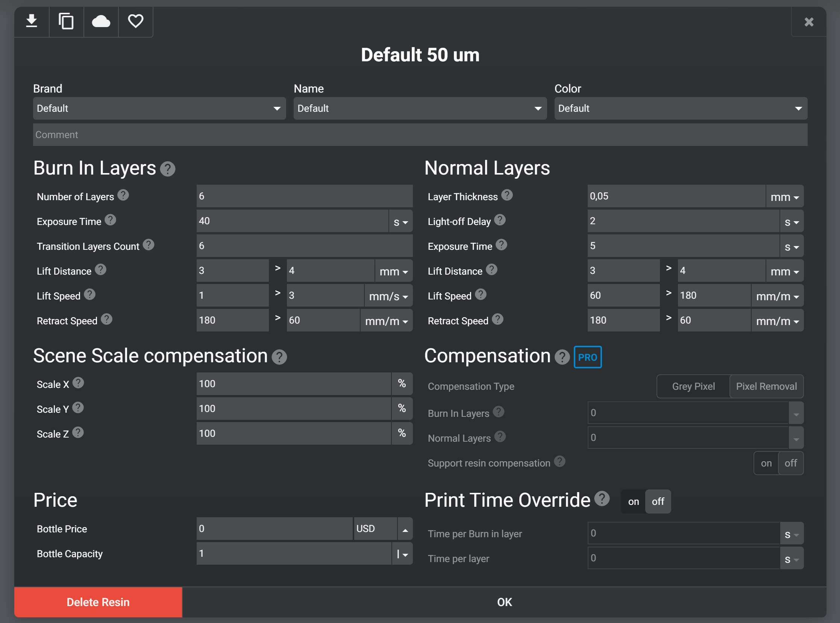Open help icon next to Burn In Layers heading
This screenshot has height=623, width=840.
click(x=168, y=169)
